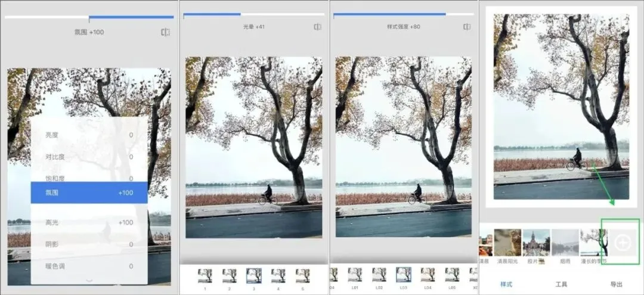Open the 导出 tab

(x=617, y=284)
